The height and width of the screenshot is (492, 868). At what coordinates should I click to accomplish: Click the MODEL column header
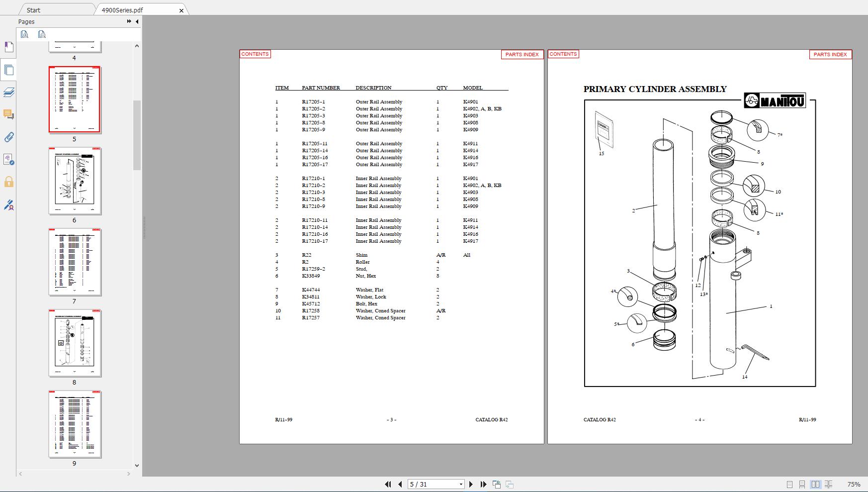[473, 88]
